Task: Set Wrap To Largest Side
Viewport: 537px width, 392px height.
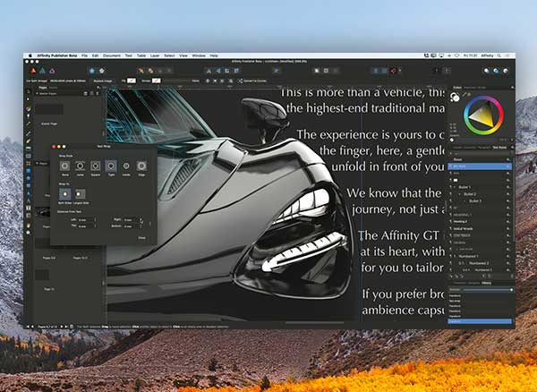Action: click(81, 194)
